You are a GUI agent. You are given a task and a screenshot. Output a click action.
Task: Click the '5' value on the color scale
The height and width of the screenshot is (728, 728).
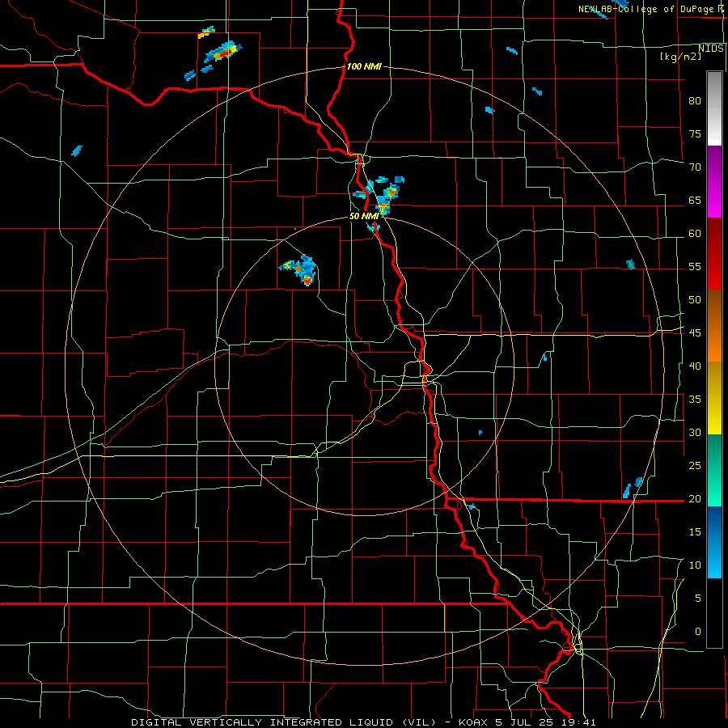point(698,599)
